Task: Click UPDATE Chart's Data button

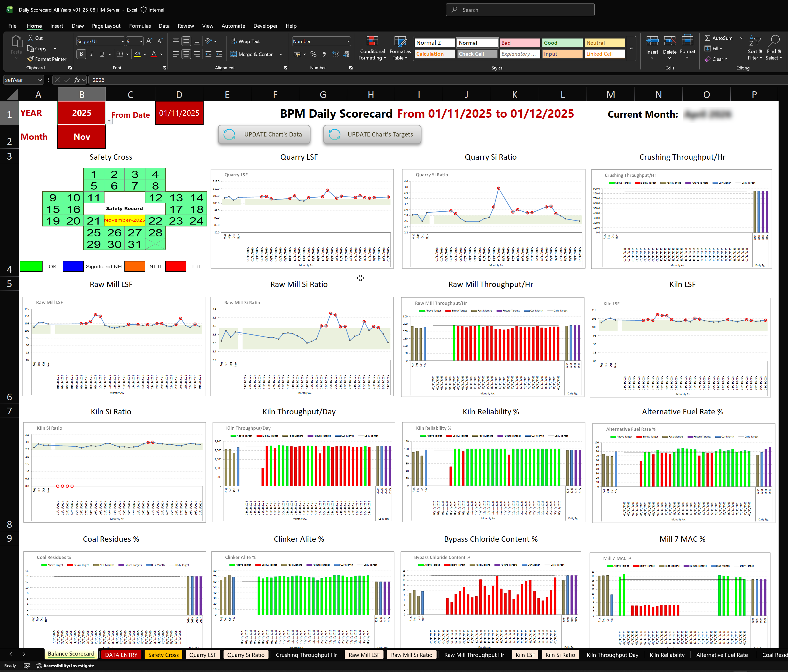Action: tap(264, 135)
